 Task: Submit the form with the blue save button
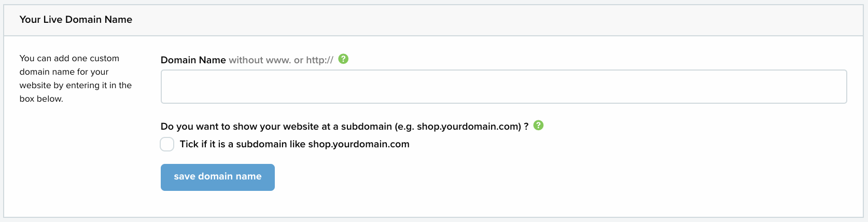point(218,177)
